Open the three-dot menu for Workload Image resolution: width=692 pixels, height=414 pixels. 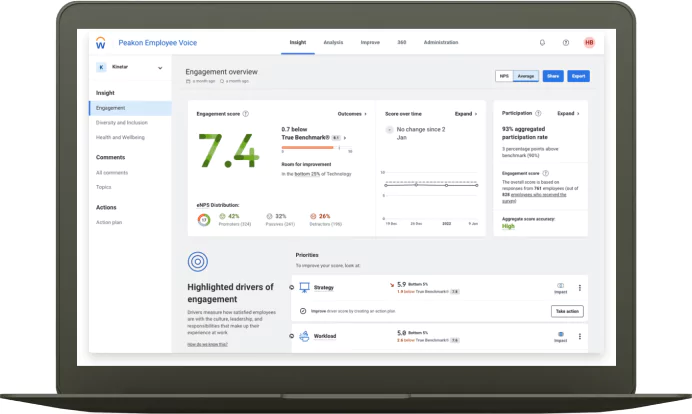[580, 336]
